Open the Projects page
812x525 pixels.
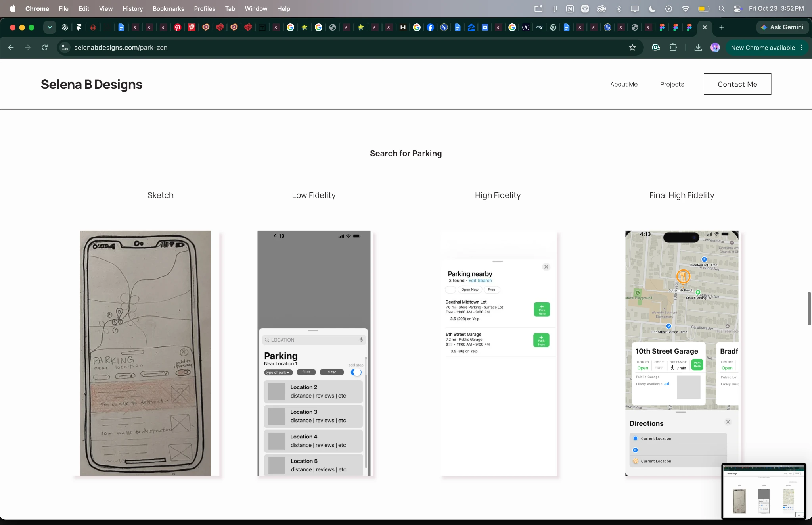(672, 84)
